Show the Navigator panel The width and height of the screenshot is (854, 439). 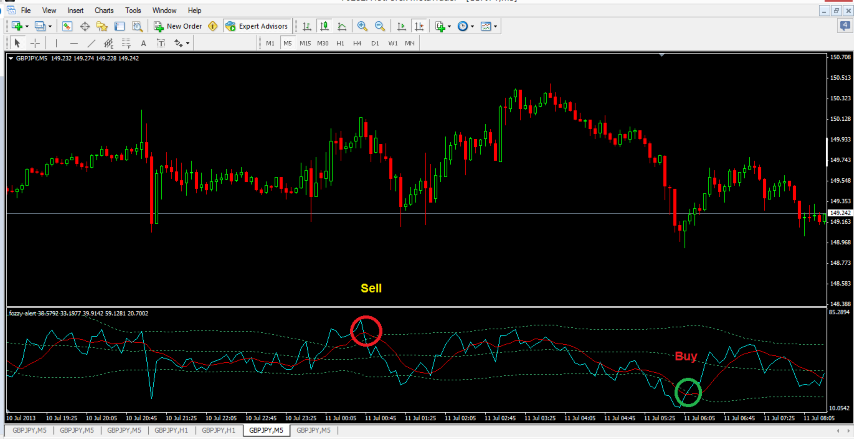point(102,26)
